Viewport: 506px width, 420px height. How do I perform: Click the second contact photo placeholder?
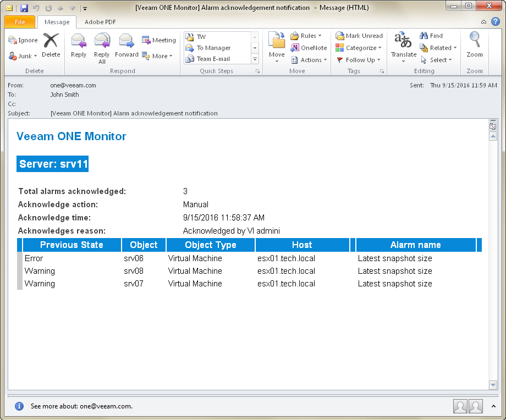click(476, 406)
